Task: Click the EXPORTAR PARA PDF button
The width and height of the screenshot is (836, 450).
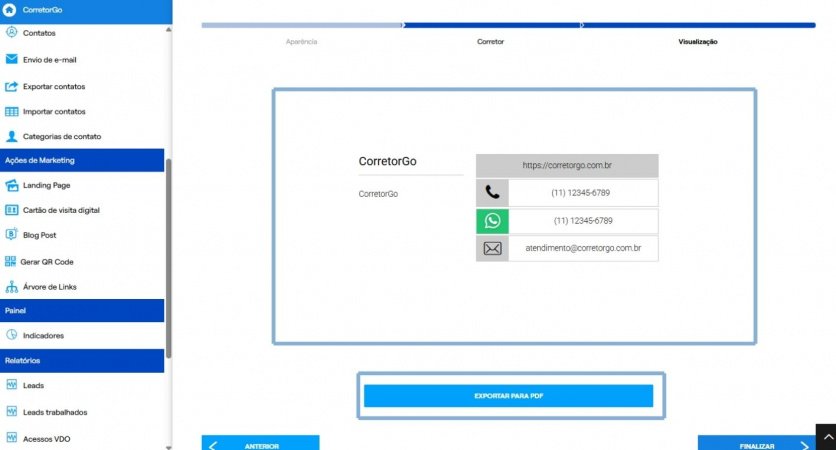Action: tap(508, 396)
